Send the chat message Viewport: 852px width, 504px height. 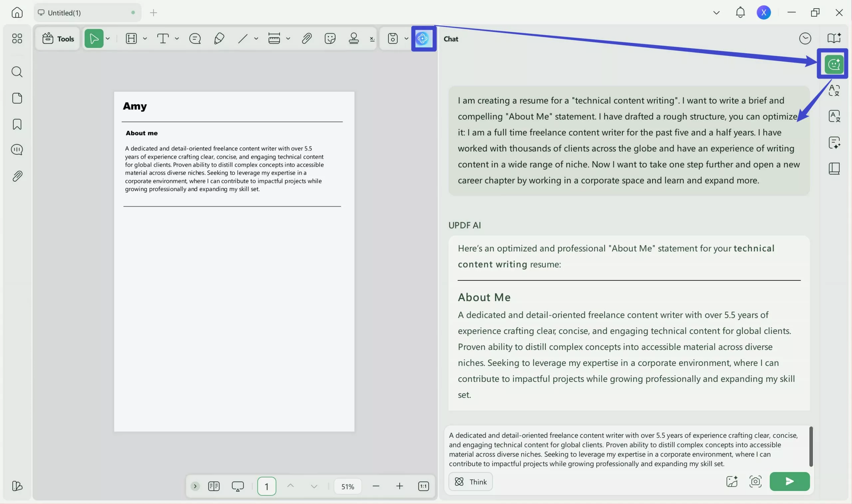pos(789,481)
